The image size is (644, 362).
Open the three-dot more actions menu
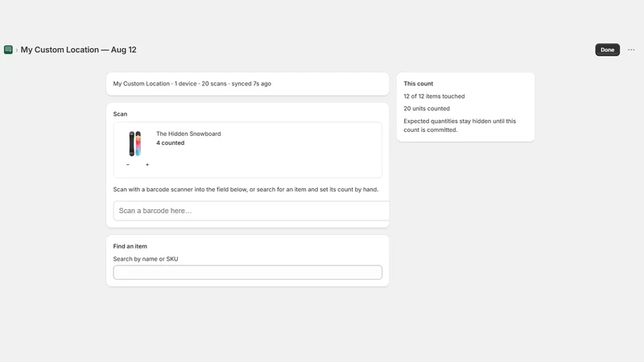coord(631,50)
